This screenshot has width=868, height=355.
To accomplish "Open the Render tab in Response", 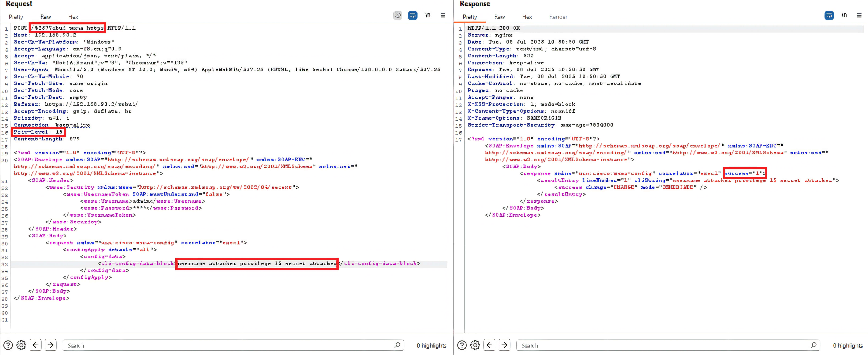I will [x=558, y=17].
